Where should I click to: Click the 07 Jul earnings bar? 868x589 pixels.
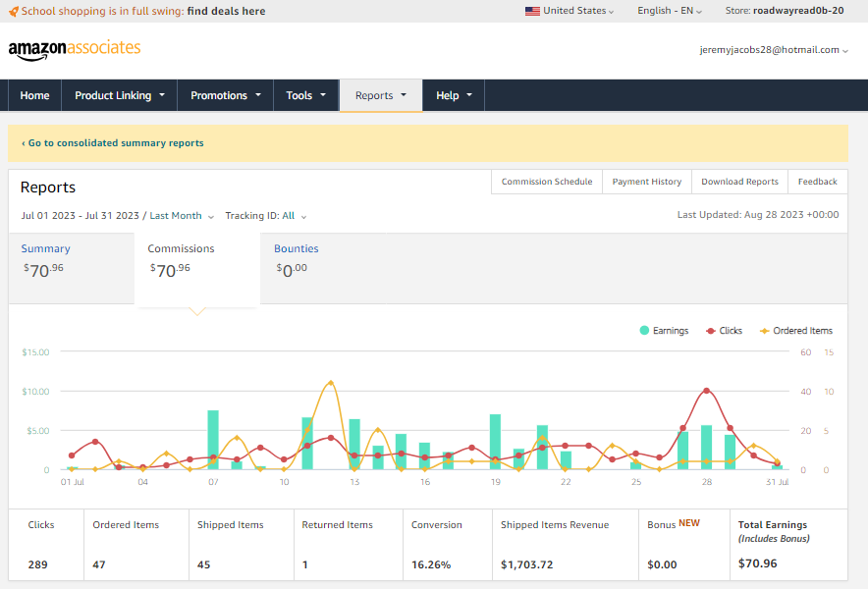click(x=213, y=440)
